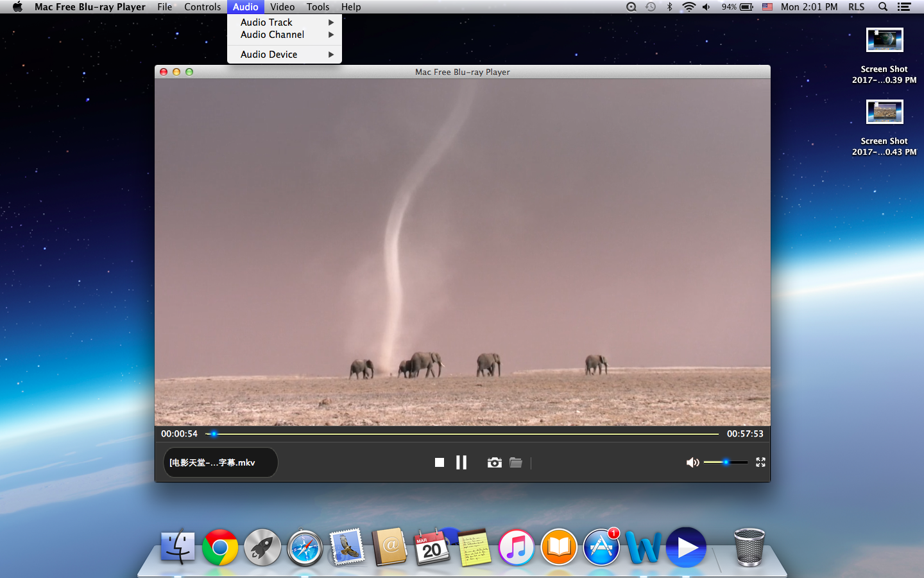The width and height of the screenshot is (924, 578).
Task: Stop the video playback
Action: coord(440,462)
